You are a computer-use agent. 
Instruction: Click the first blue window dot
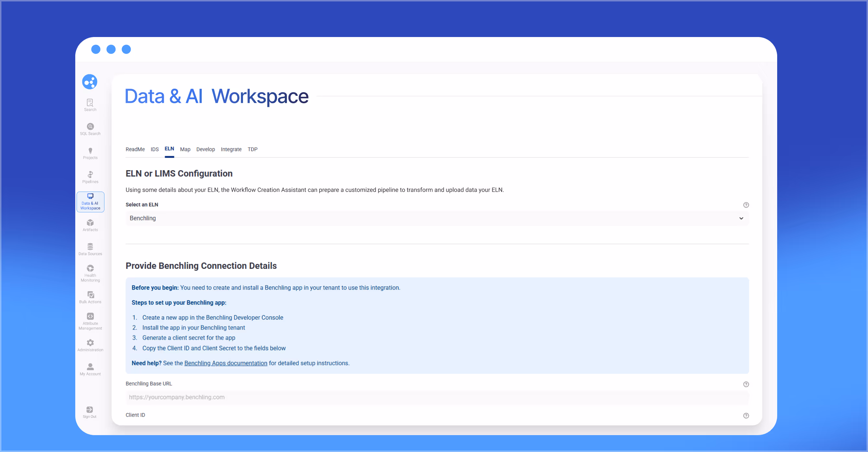(96, 49)
